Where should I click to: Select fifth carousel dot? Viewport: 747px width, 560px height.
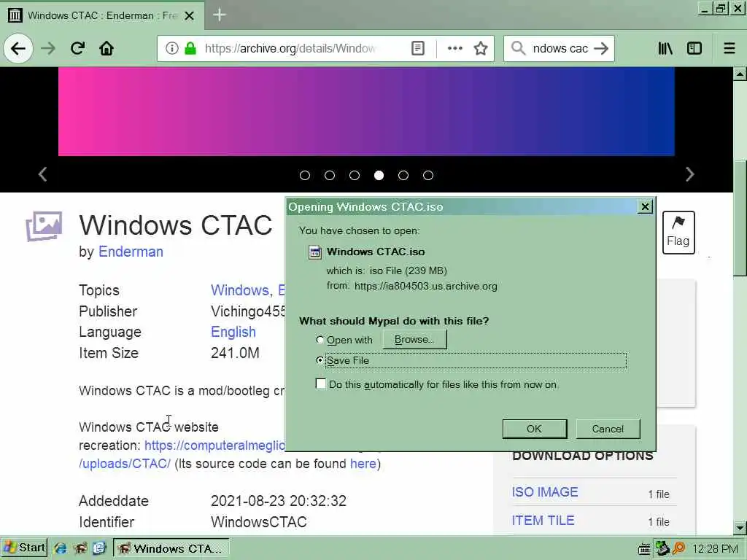pos(403,175)
